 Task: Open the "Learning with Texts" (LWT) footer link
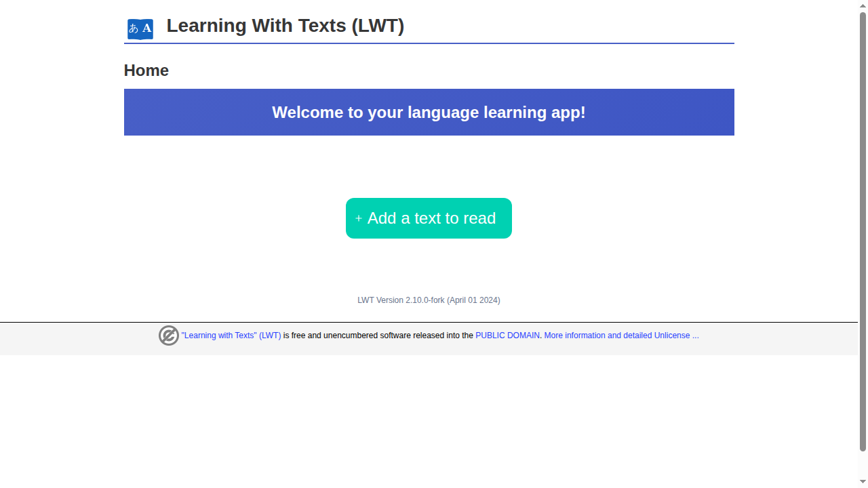(x=231, y=335)
